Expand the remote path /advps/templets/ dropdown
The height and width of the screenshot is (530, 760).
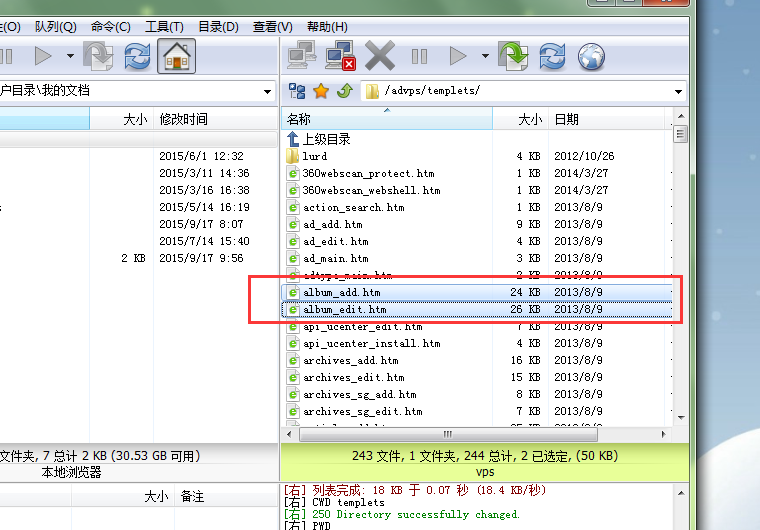pyautogui.click(x=679, y=91)
